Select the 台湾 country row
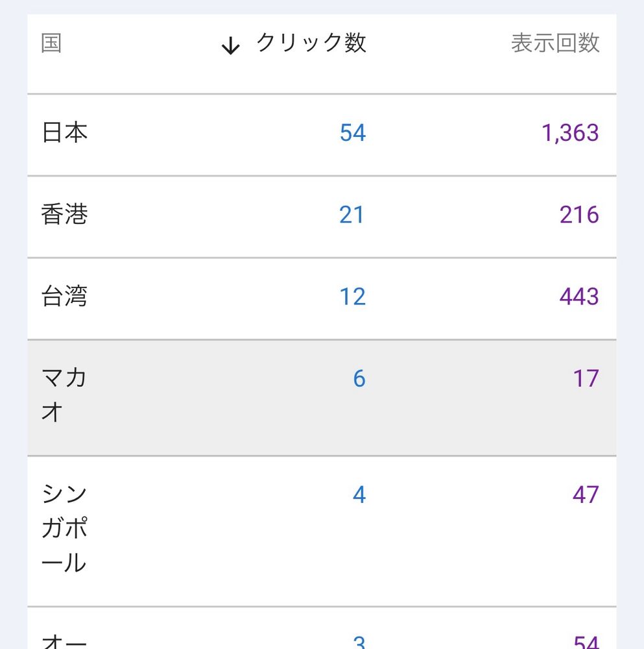This screenshot has width=644, height=649. coord(64,297)
